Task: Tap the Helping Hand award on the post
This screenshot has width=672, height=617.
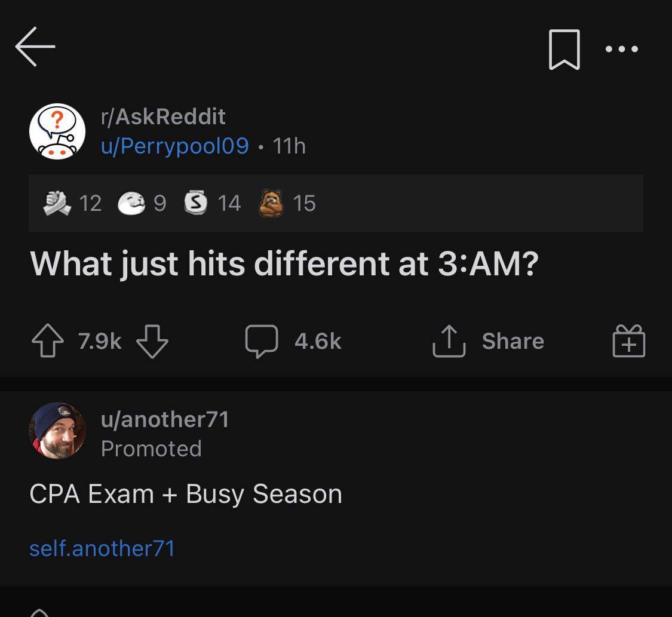Action: (57, 203)
